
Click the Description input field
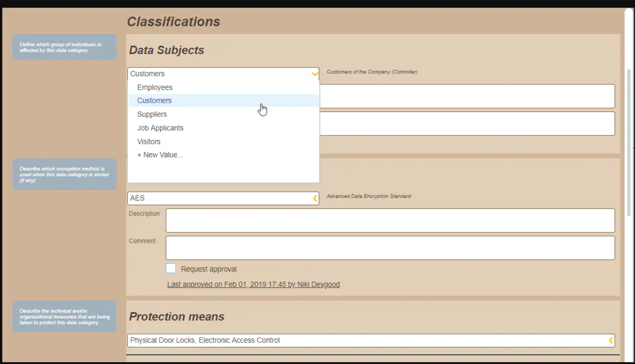[x=390, y=220]
